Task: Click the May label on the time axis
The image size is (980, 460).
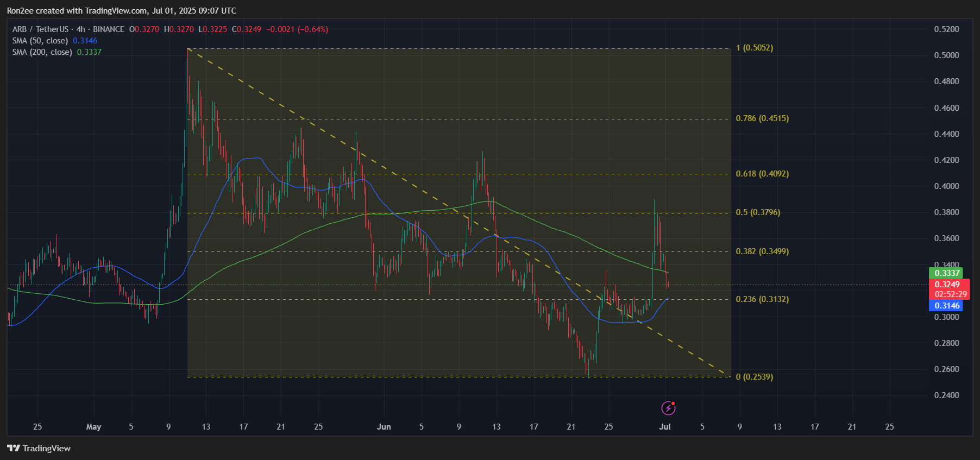Action: 93,427
